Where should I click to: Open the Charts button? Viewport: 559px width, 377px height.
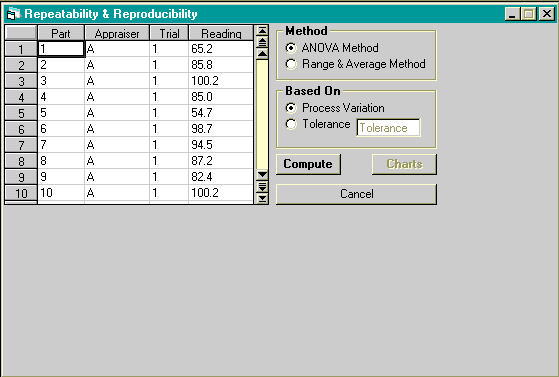[404, 164]
